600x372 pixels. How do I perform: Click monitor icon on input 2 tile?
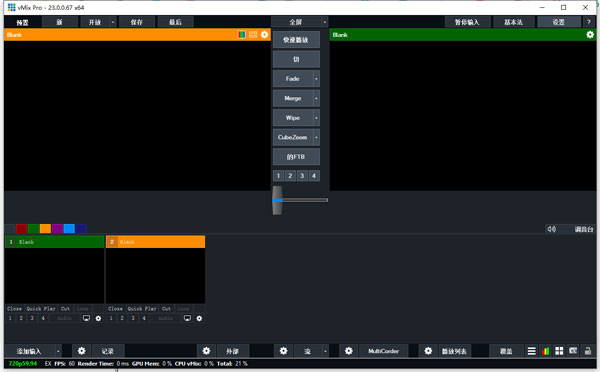(x=188, y=318)
